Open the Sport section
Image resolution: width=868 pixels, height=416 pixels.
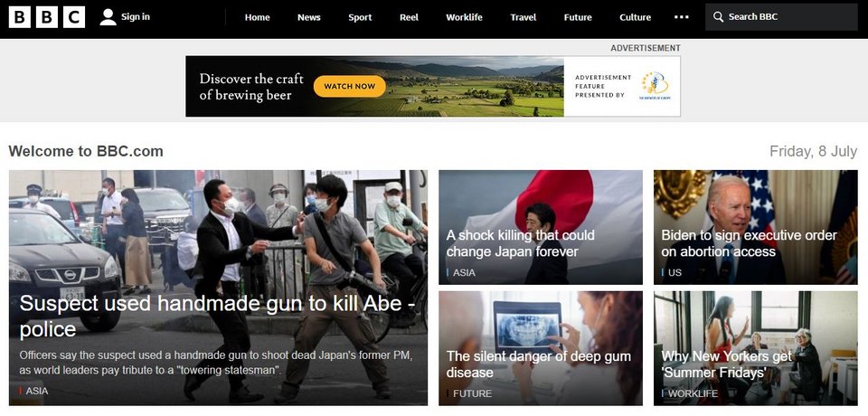click(360, 17)
